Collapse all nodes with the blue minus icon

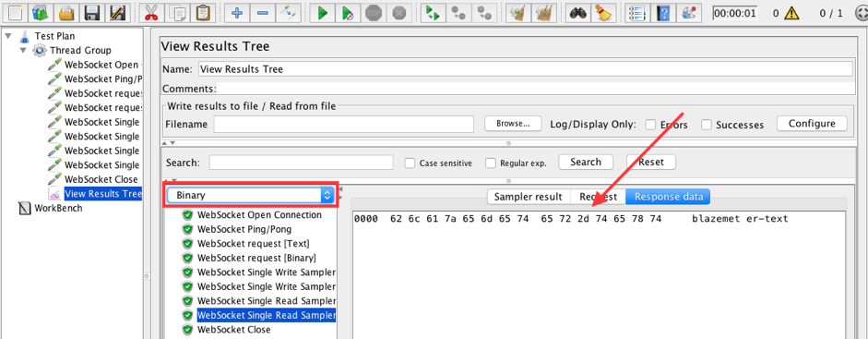(263, 12)
